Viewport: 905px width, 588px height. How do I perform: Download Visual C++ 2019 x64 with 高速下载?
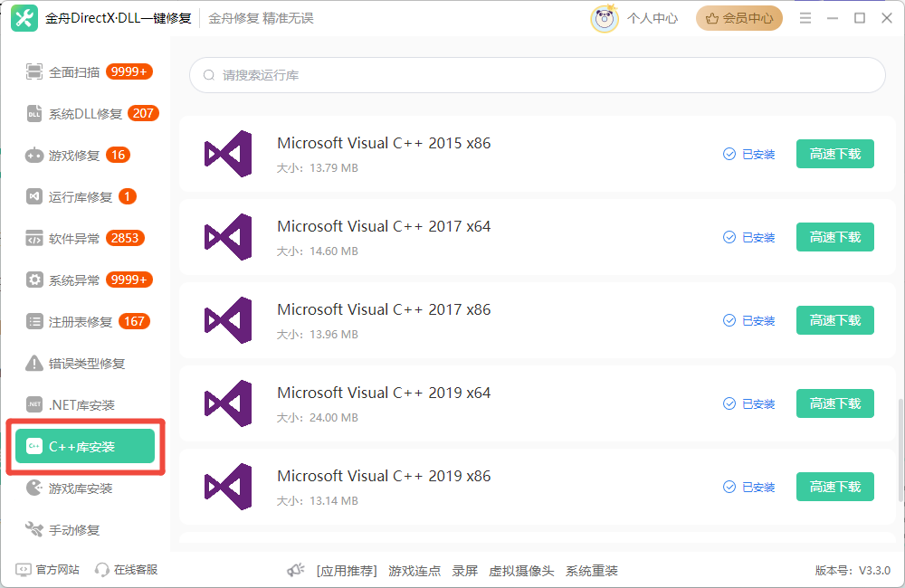tap(835, 403)
